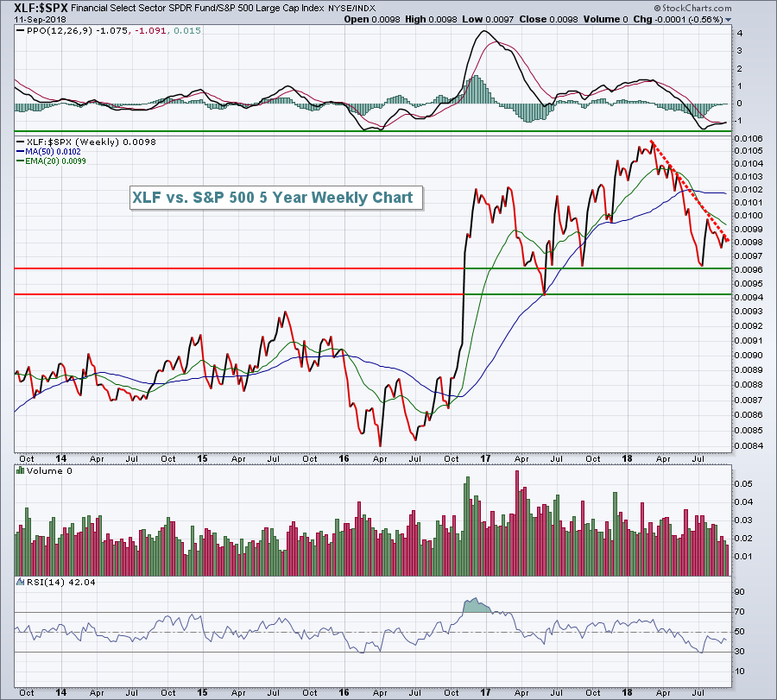Click the 70 level on the RSI axis
Image resolution: width=777 pixels, height=700 pixels.
(x=739, y=612)
